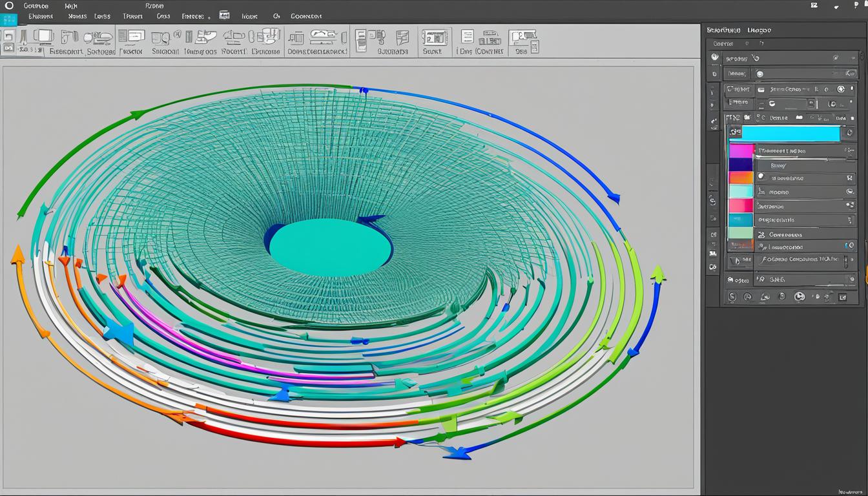Click the 'Das' labeled ribbon button
The width and height of the screenshot is (868, 496).
coord(521,51)
